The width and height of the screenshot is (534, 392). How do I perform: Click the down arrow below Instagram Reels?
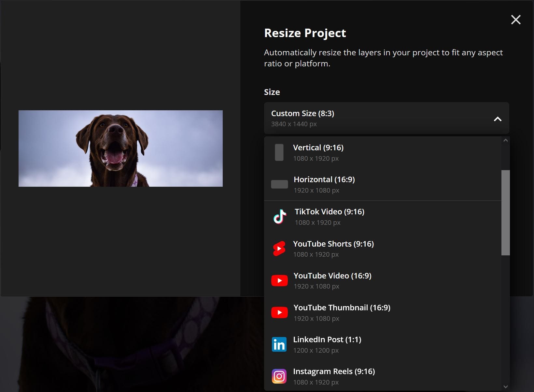(x=505, y=387)
